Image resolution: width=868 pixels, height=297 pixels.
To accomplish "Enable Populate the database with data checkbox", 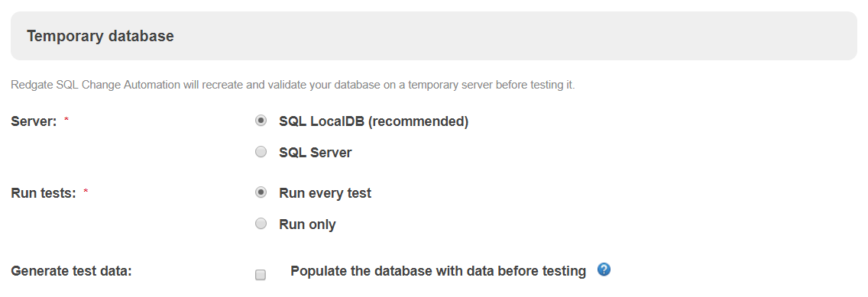I will tap(261, 275).
